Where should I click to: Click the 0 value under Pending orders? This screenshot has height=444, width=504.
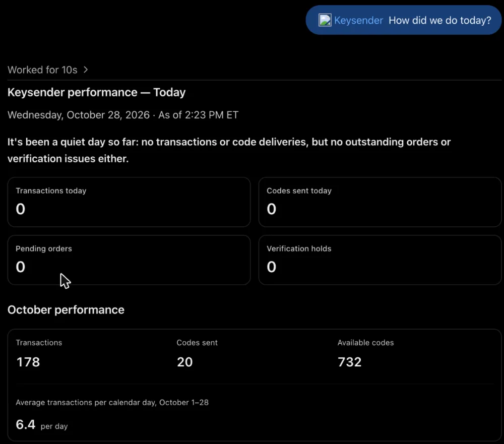click(x=21, y=267)
